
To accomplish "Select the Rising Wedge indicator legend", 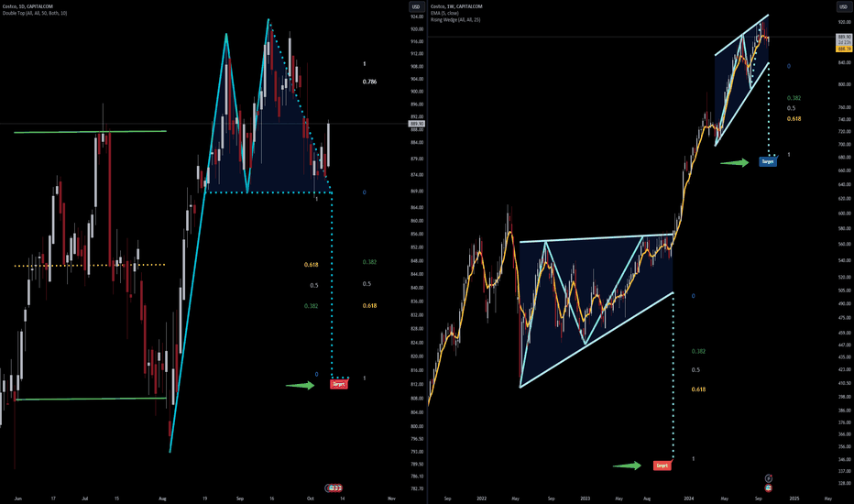I will tap(455, 19).
